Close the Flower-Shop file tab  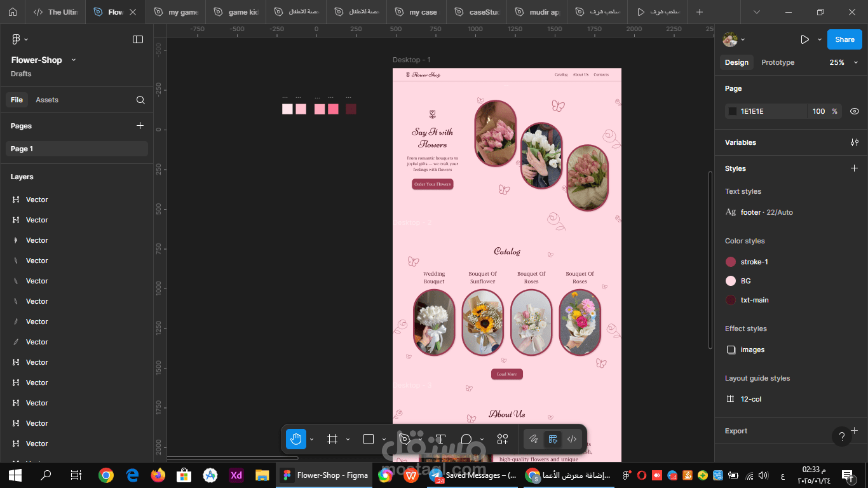[133, 12]
